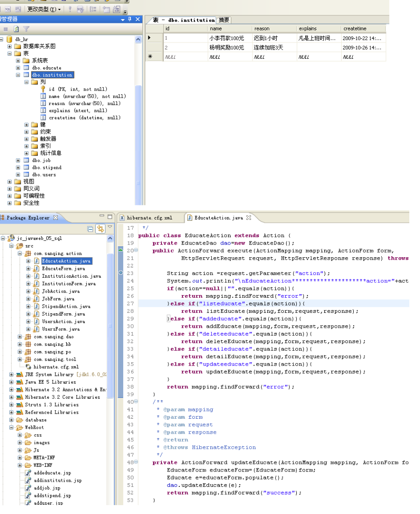The width and height of the screenshot is (420, 514).
Task: Select the EducateAction.java editor tab
Action: 218,218
